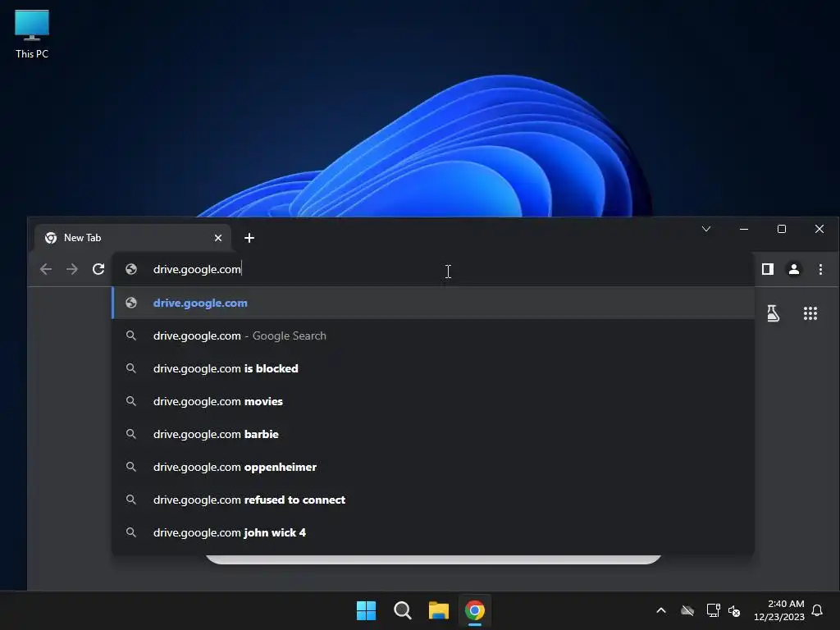
Task: Select 'drive.google.com is blocked' suggestion
Action: [433, 368]
